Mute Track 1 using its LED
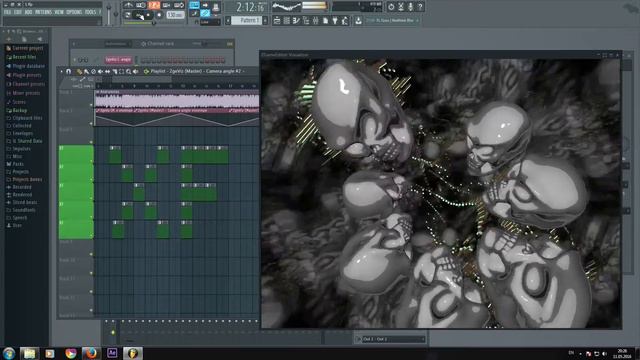 [91, 105]
